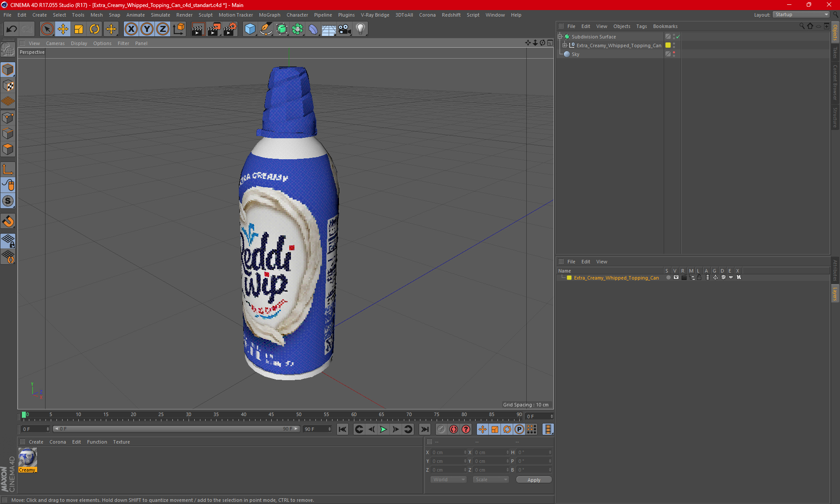Screen dimensions: 840x504
Task: Toggle Extra_Creamy_Whipped_Topping_Can visibility dots
Action: point(674,45)
